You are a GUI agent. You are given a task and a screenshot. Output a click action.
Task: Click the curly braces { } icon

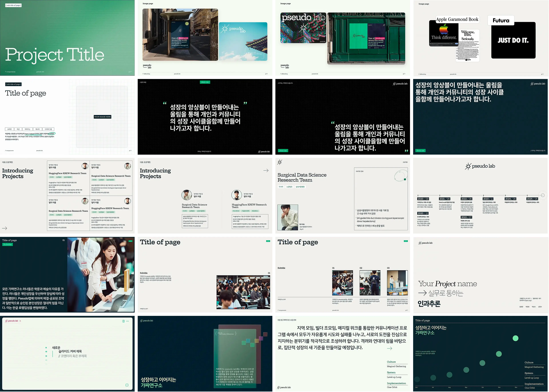(x=127, y=385)
